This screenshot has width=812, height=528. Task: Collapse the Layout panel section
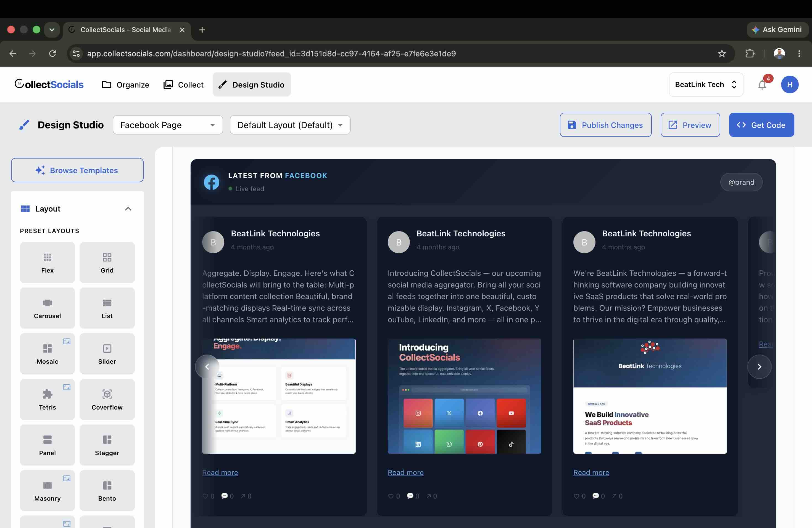[x=128, y=209]
